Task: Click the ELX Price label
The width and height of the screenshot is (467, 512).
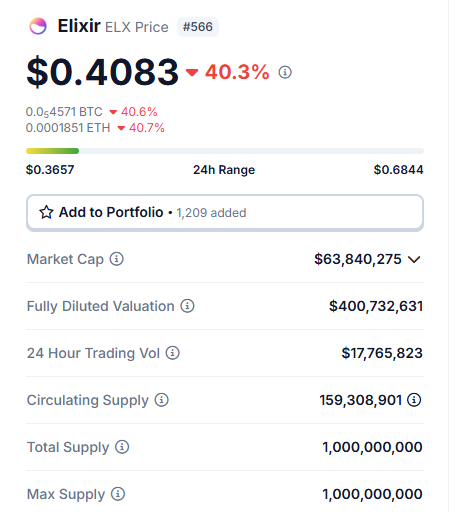Action: [x=137, y=27]
